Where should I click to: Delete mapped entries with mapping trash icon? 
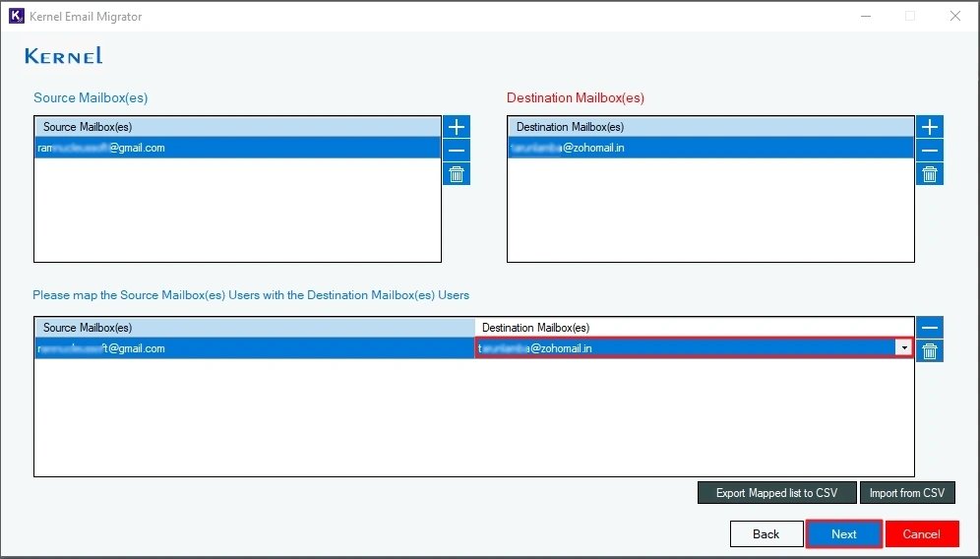coord(930,351)
